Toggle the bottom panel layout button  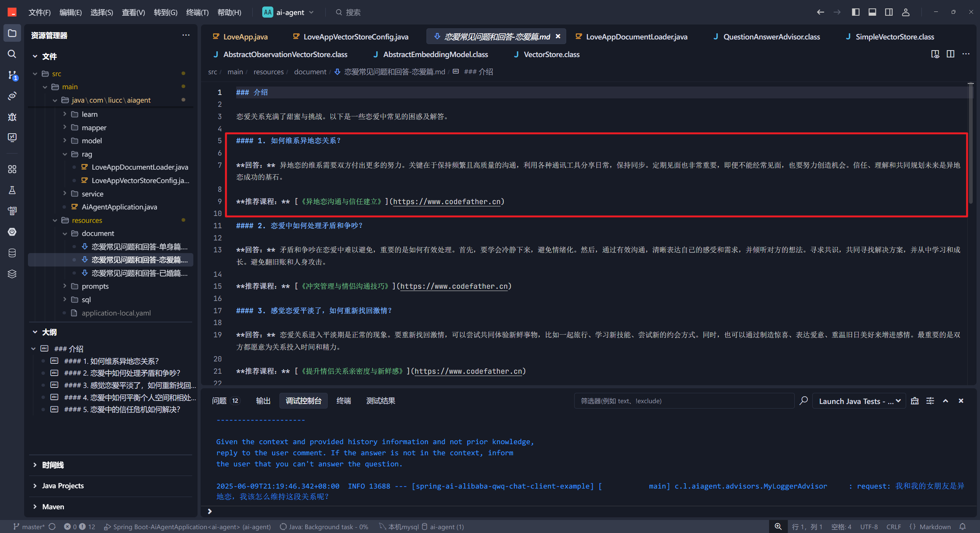872,12
